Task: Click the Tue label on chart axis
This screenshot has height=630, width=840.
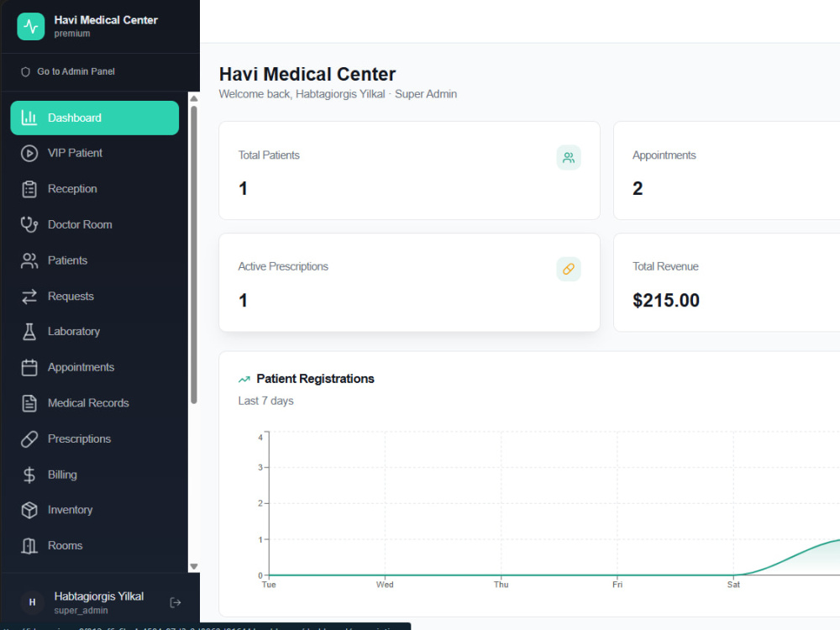Action: (x=269, y=585)
